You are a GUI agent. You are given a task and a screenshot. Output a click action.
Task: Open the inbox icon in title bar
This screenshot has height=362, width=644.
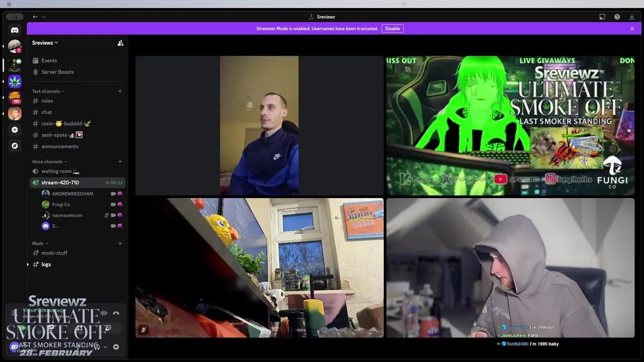click(x=602, y=17)
